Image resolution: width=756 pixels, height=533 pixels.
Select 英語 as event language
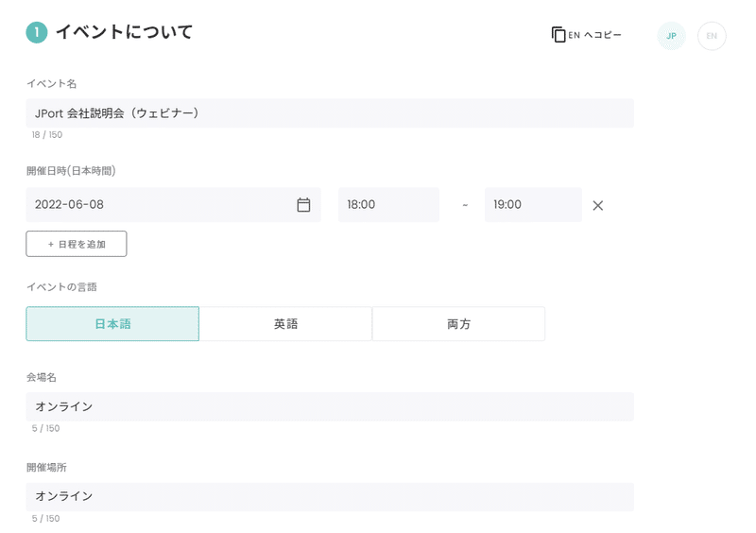(x=285, y=323)
